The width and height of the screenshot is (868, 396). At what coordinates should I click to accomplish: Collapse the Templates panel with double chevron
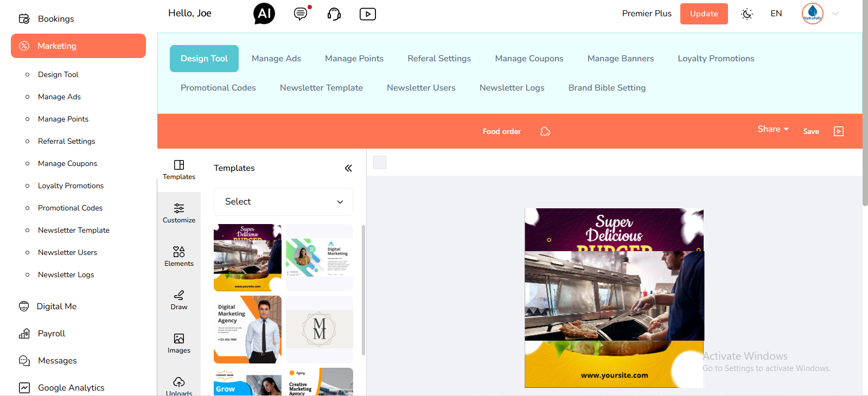coord(348,168)
